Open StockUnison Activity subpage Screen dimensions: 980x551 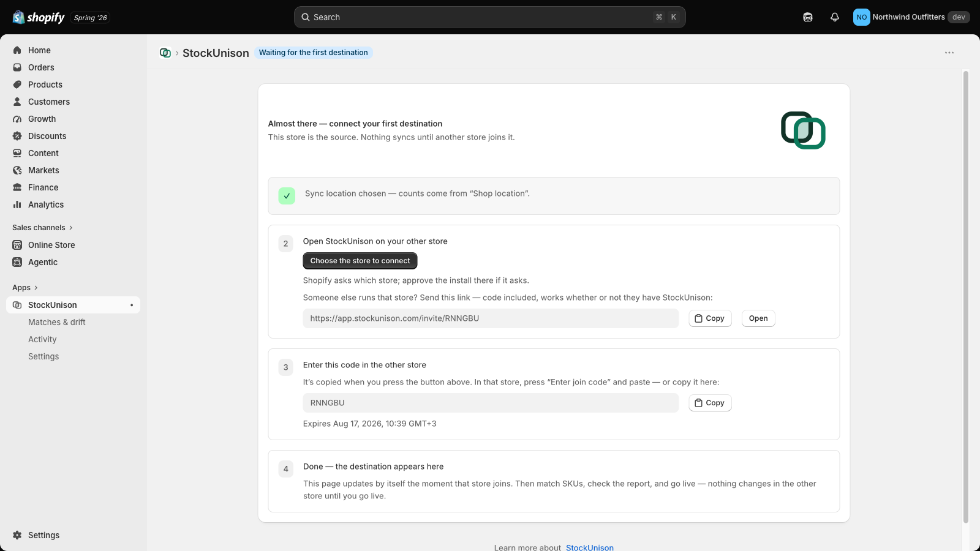click(x=42, y=339)
